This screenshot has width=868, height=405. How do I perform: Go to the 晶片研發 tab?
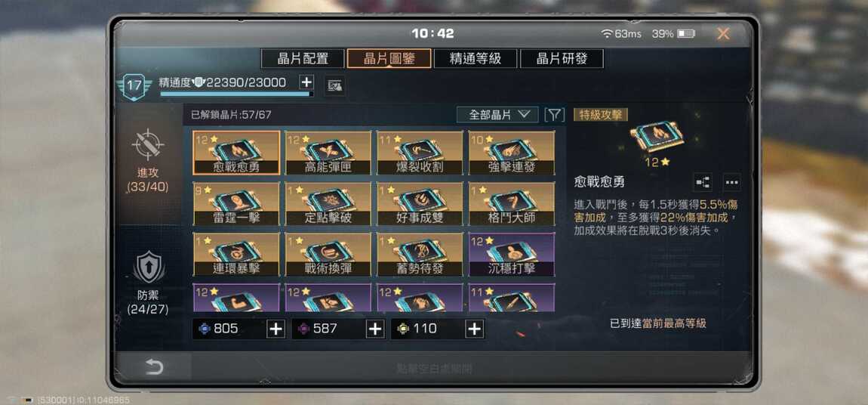click(x=562, y=59)
